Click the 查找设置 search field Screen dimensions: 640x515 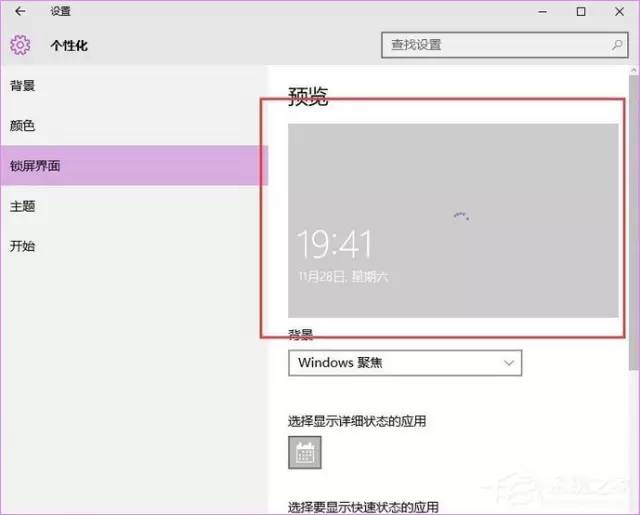pyautogui.click(x=504, y=45)
